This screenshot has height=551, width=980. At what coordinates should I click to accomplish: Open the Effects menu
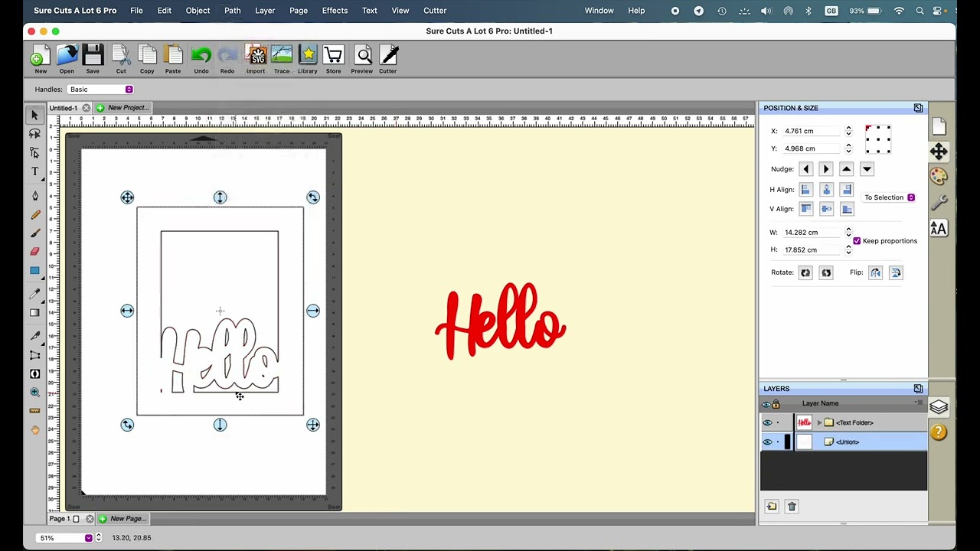(x=335, y=11)
